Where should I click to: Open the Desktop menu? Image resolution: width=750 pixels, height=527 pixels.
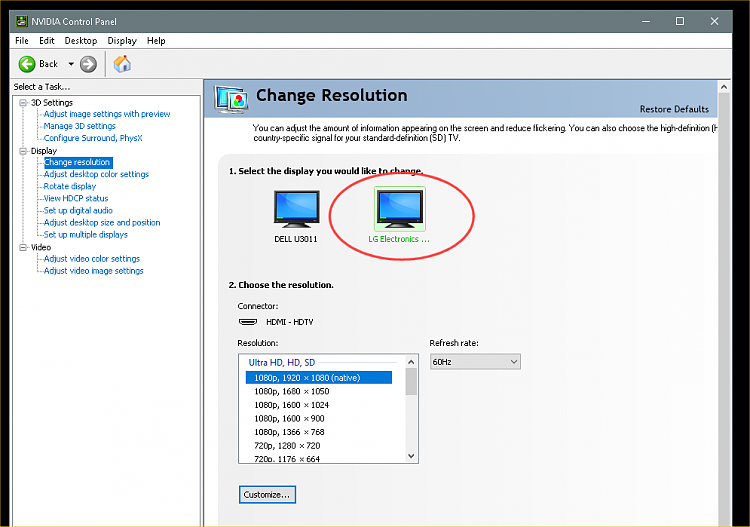pos(81,41)
